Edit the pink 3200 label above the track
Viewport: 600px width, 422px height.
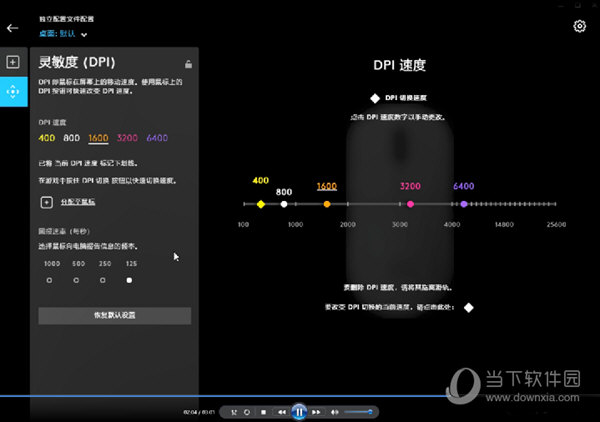[x=410, y=186]
